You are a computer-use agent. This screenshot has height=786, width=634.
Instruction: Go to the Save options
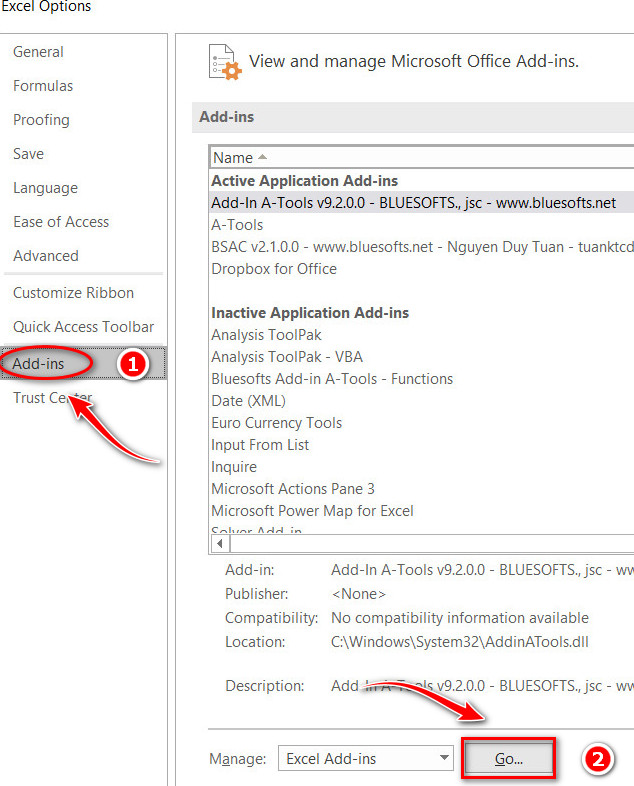tap(29, 154)
